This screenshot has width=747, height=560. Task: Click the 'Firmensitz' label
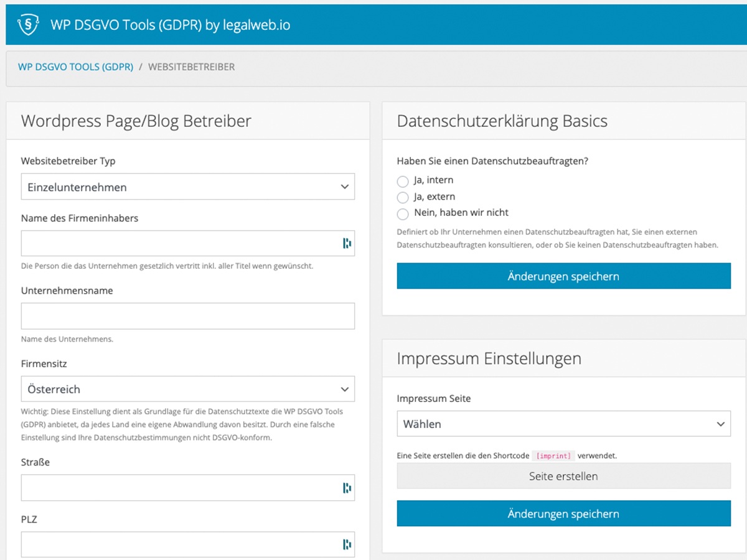[x=44, y=363]
